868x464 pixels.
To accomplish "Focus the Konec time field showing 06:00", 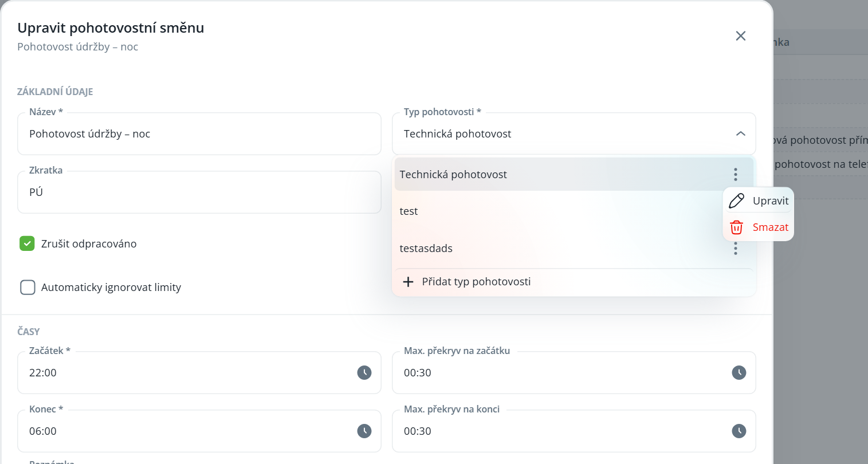I will click(x=199, y=431).
